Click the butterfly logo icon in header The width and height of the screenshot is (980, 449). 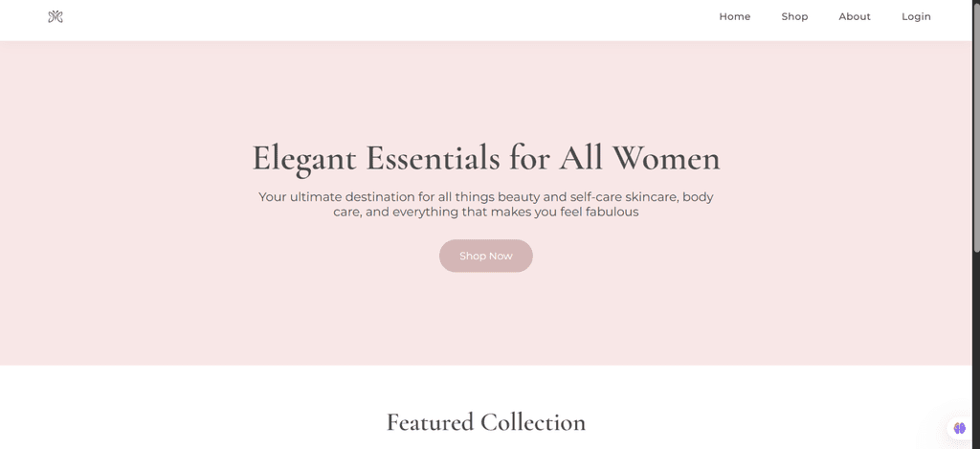56,17
